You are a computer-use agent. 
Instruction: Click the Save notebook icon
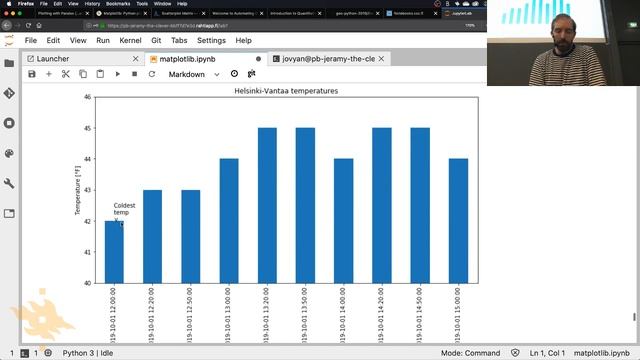point(32,74)
